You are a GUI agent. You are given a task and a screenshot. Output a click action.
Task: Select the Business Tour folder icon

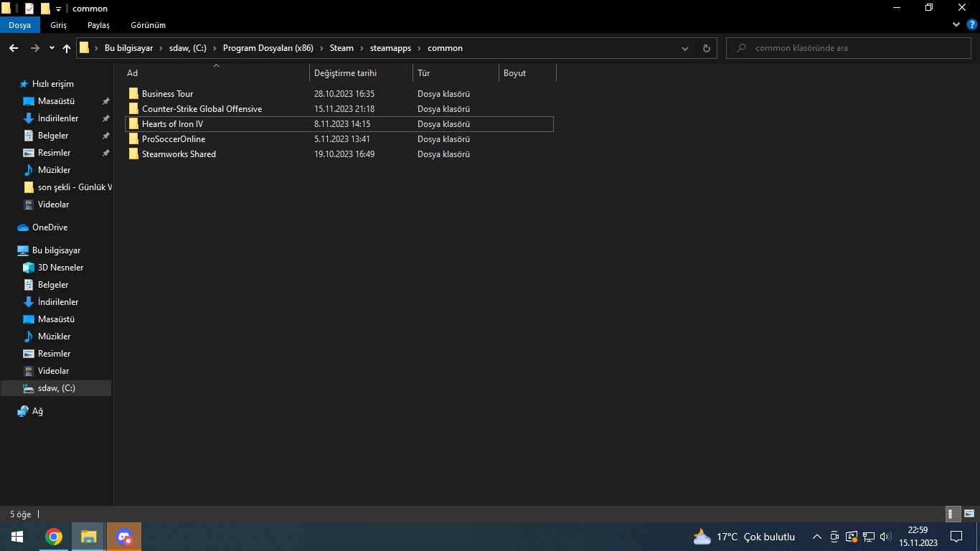coord(133,94)
